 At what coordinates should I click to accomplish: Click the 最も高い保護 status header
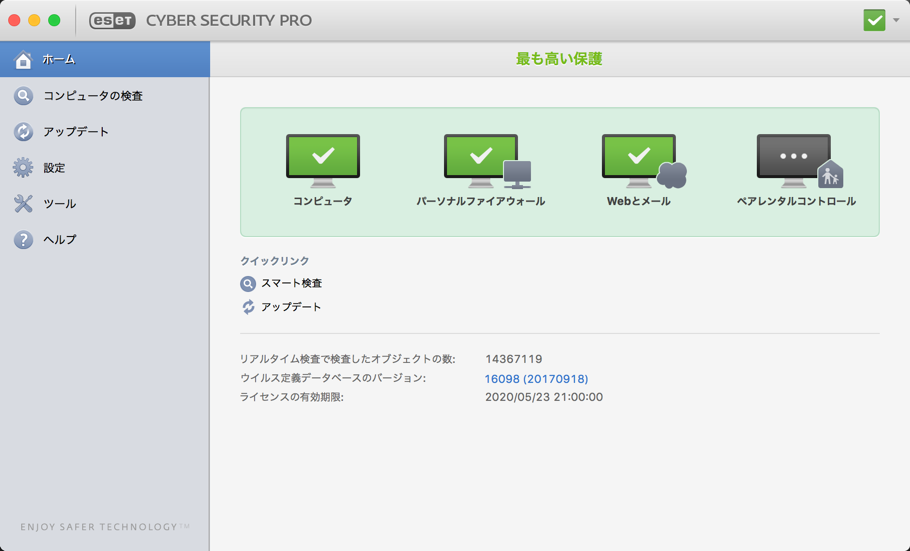point(559,59)
